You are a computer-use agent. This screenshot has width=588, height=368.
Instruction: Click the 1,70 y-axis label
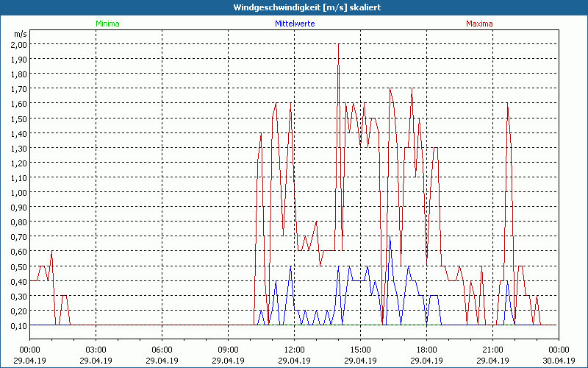pyautogui.click(x=19, y=89)
